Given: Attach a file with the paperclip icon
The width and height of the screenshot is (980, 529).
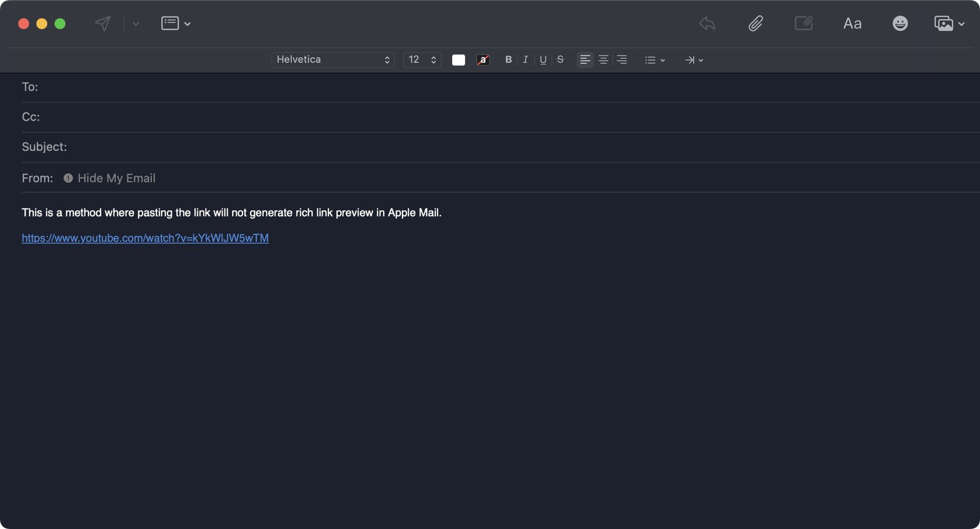Looking at the screenshot, I should click(756, 24).
